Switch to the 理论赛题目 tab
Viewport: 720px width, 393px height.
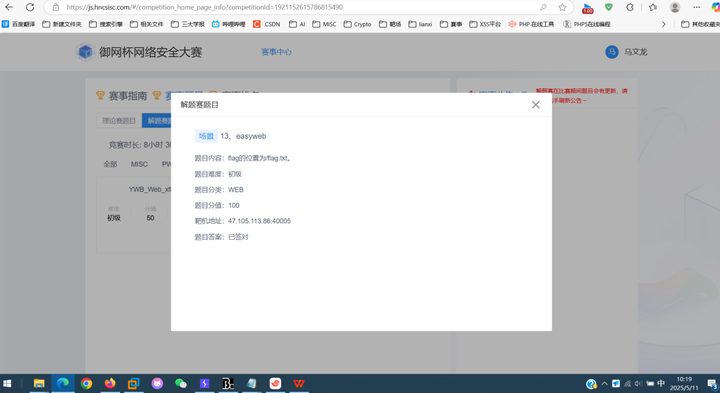[119, 120]
